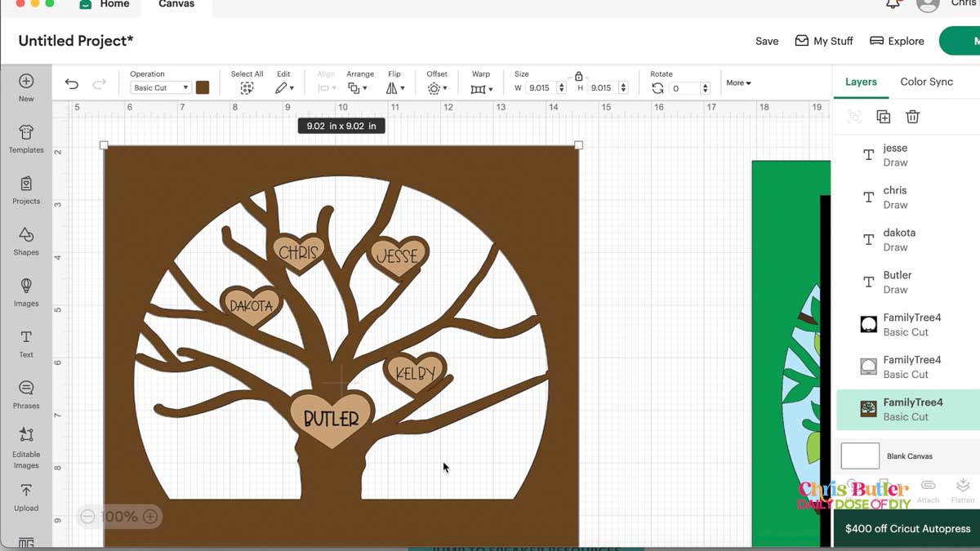Screen dimensions: 980x551
Task: Expand the Offset options
Action: click(x=437, y=88)
